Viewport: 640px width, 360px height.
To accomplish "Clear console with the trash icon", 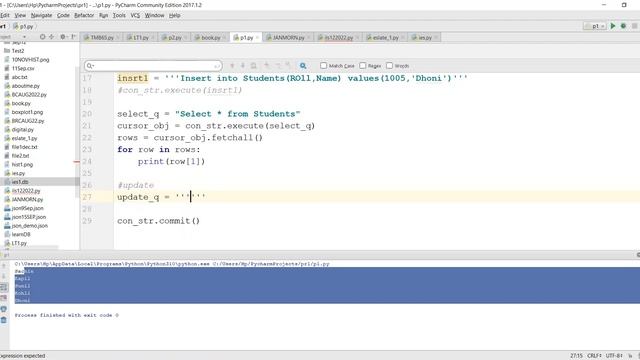I will pos(4,320).
